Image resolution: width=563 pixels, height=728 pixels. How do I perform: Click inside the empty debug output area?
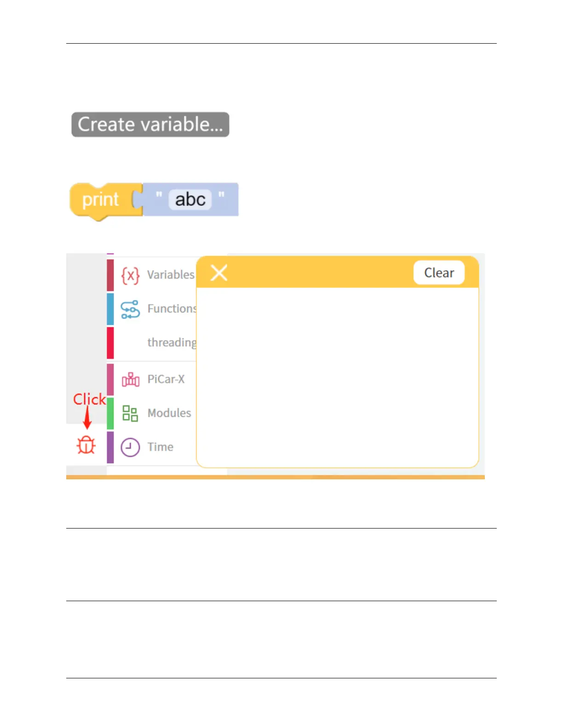(337, 377)
